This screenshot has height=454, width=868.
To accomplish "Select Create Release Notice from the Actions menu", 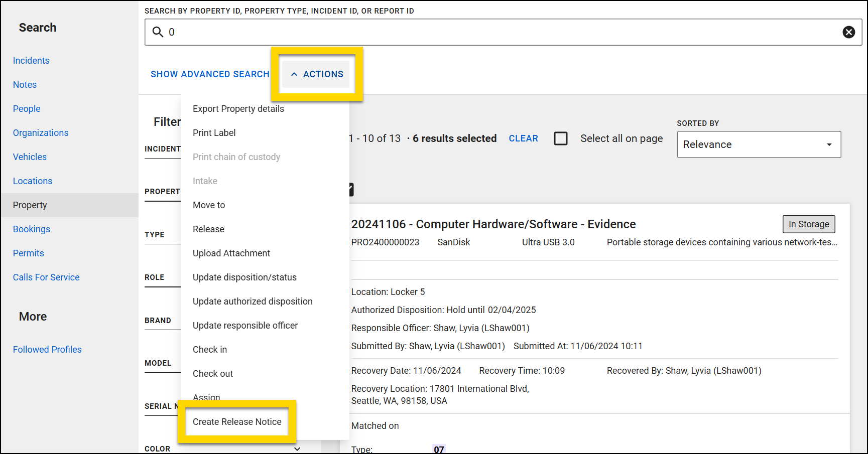I will pyautogui.click(x=237, y=422).
